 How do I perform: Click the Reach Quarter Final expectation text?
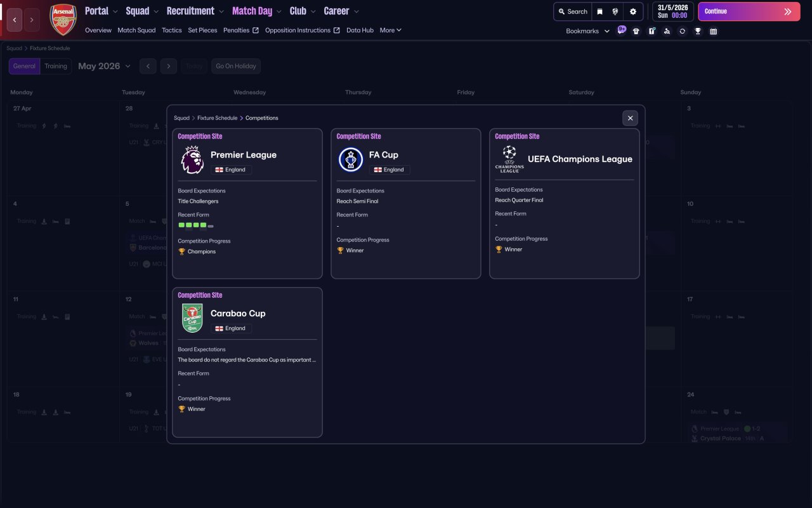519,200
